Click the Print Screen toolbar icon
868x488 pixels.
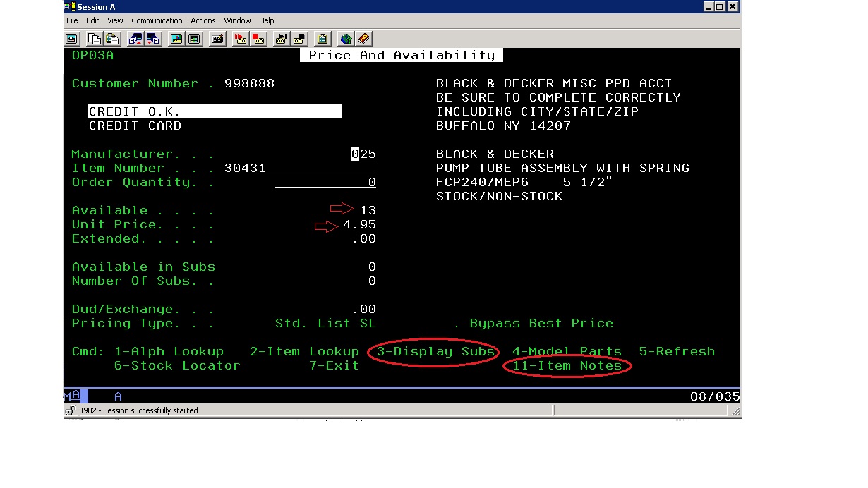pyautogui.click(x=72, y=39)
